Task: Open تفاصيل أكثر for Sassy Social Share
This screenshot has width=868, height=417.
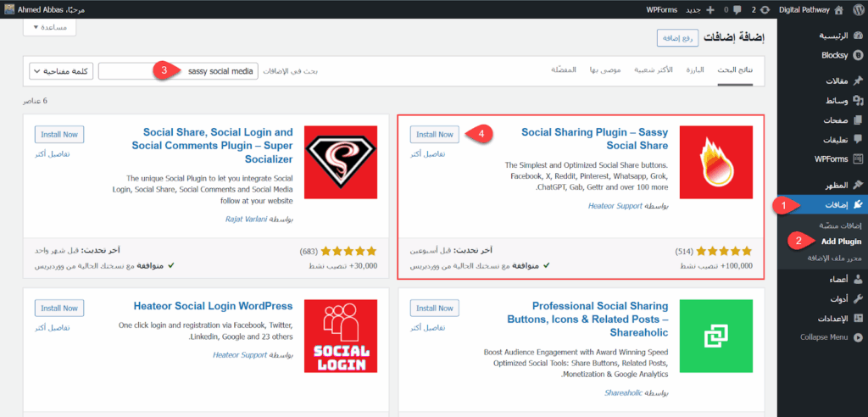Action: pyautogui.click(x=427, y=154)
